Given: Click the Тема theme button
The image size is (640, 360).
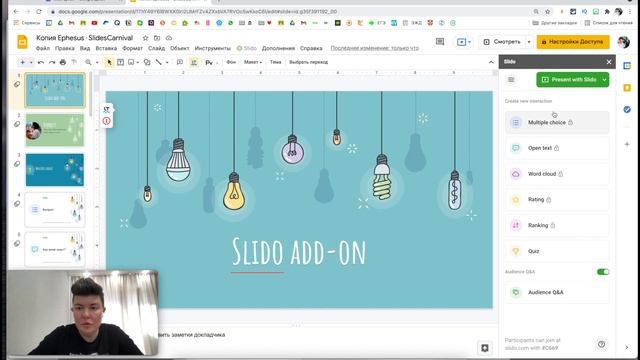Looking at the screenshot, I should [276, 62].
